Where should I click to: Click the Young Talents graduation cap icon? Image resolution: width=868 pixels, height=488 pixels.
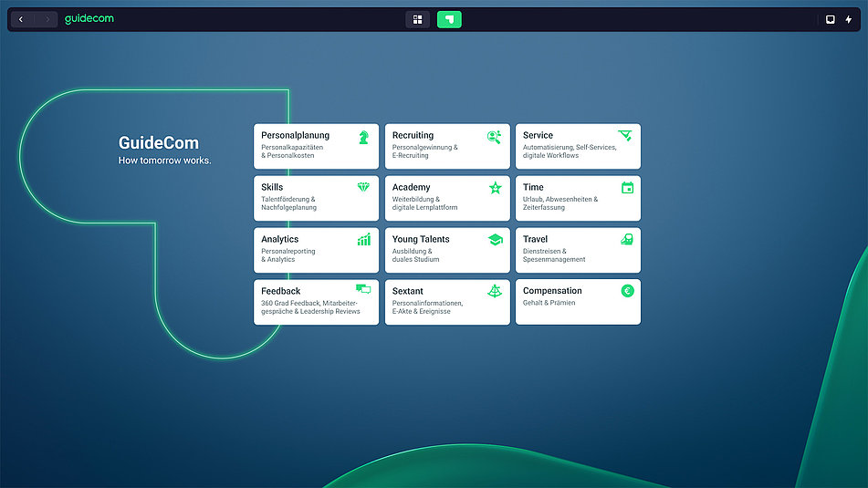coord(496,239)
